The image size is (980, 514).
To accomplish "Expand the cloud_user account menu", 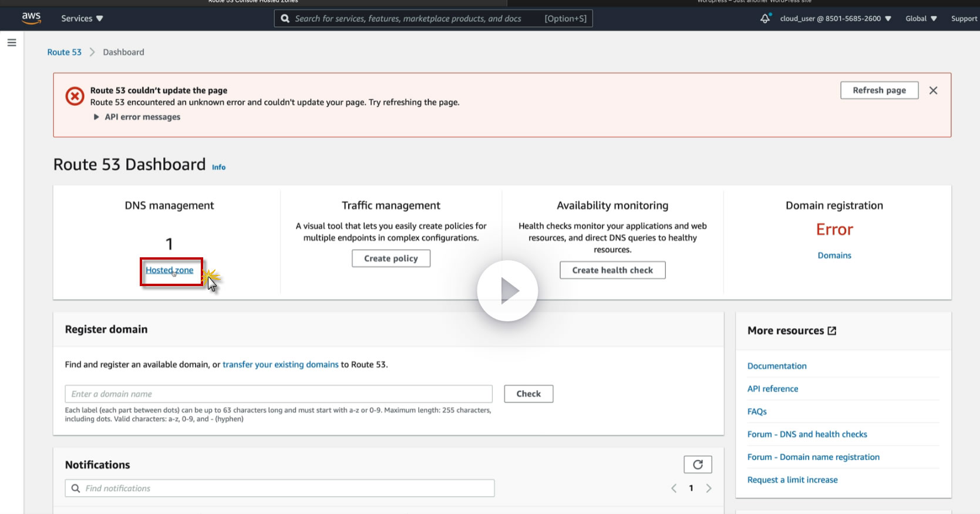I will [x=836, y=18].
